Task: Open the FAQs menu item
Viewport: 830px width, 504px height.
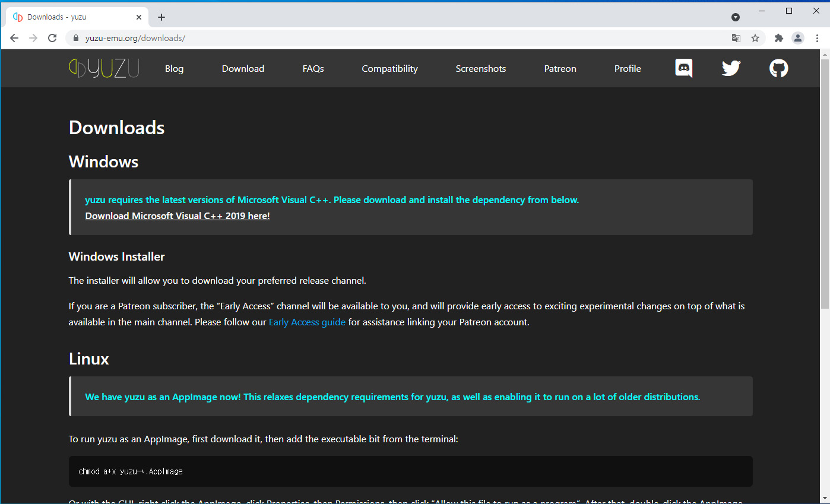Action: [x=313, y=68]
